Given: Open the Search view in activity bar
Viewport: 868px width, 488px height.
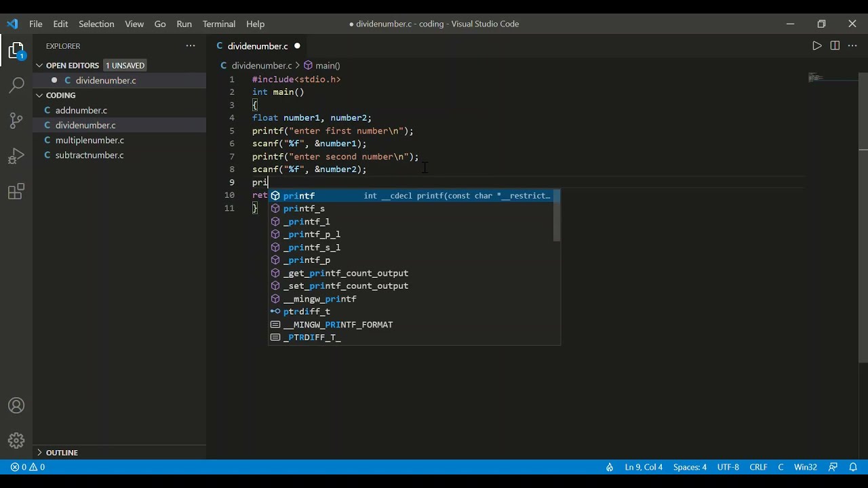Looking at the screenshot, I should coord(16,85).
